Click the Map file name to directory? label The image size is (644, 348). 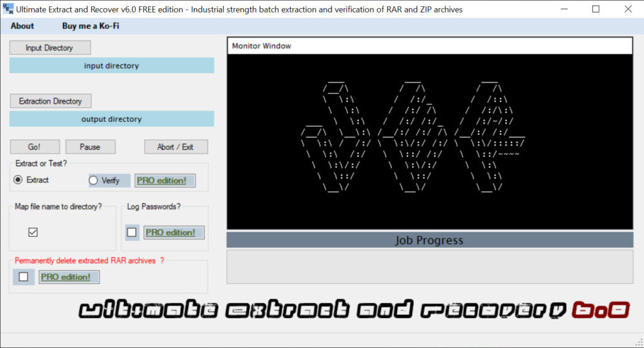tap(58, 207)
